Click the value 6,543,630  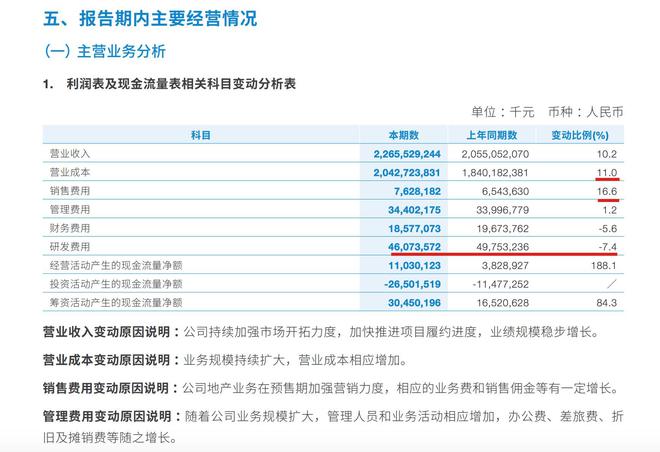click(x=505, y=191)
